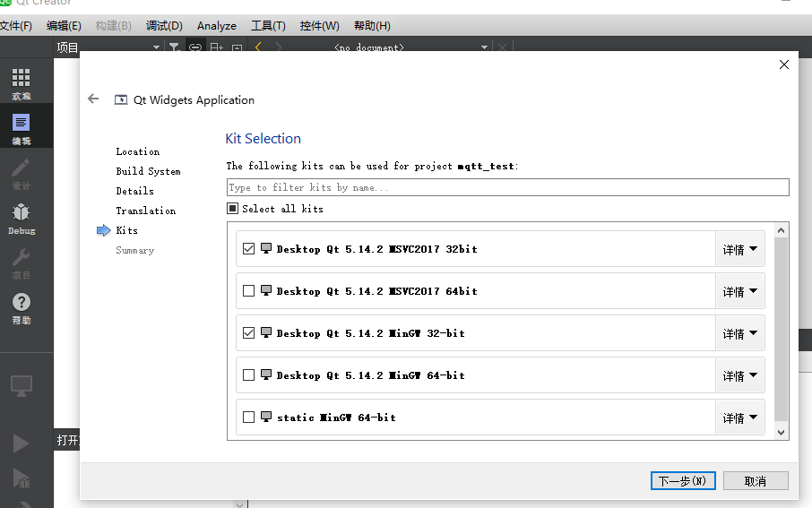Open the Tools menu

tap(268, 25)
